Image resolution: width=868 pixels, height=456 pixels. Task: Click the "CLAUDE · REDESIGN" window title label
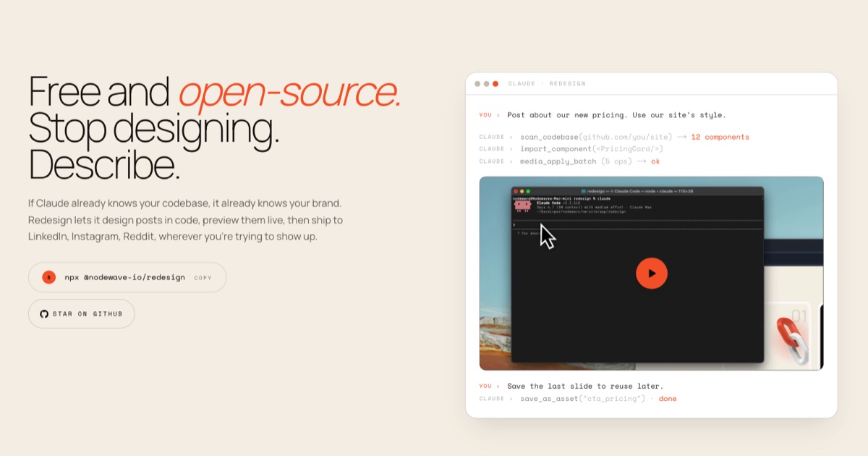pos(547,84)
